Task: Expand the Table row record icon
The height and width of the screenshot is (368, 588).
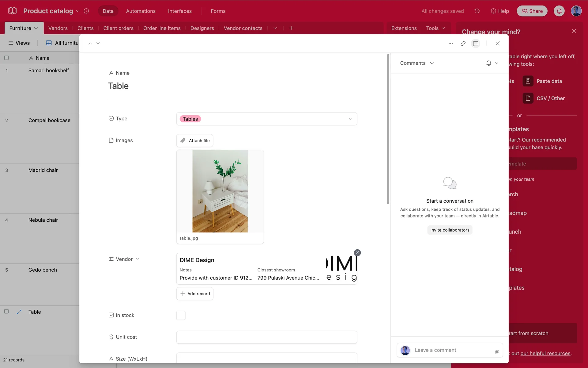Action: (x=19, y=312)
